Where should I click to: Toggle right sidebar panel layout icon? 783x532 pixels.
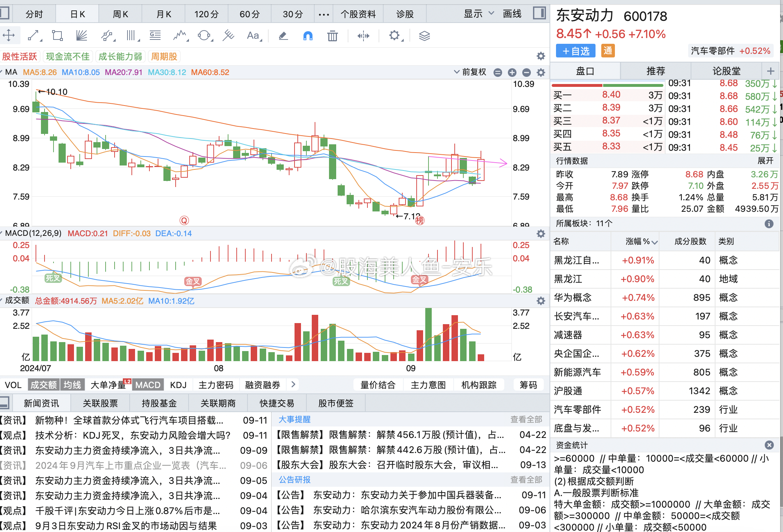539,14
